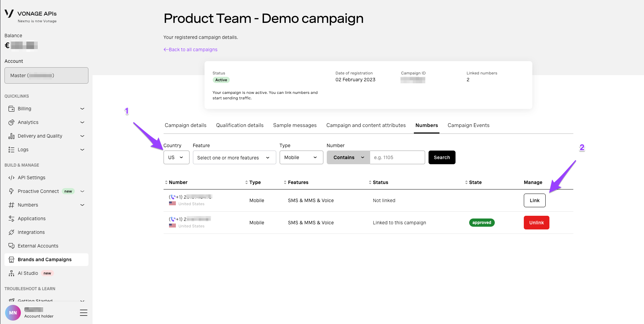The image size is (644, 324).
Task: Expand the Proactive Connect chevron
Action: (82, 191)
